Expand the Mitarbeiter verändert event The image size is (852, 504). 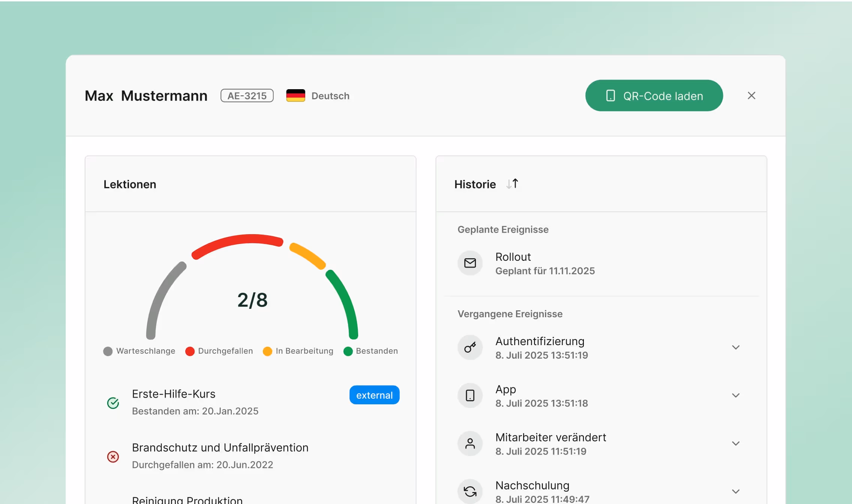736,443
